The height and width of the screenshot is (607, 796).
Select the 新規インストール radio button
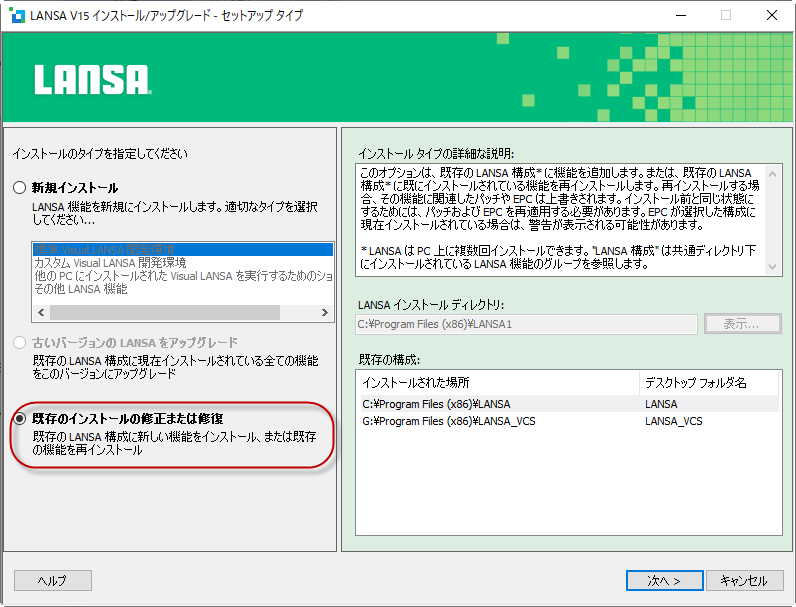(x=19, y=188)
